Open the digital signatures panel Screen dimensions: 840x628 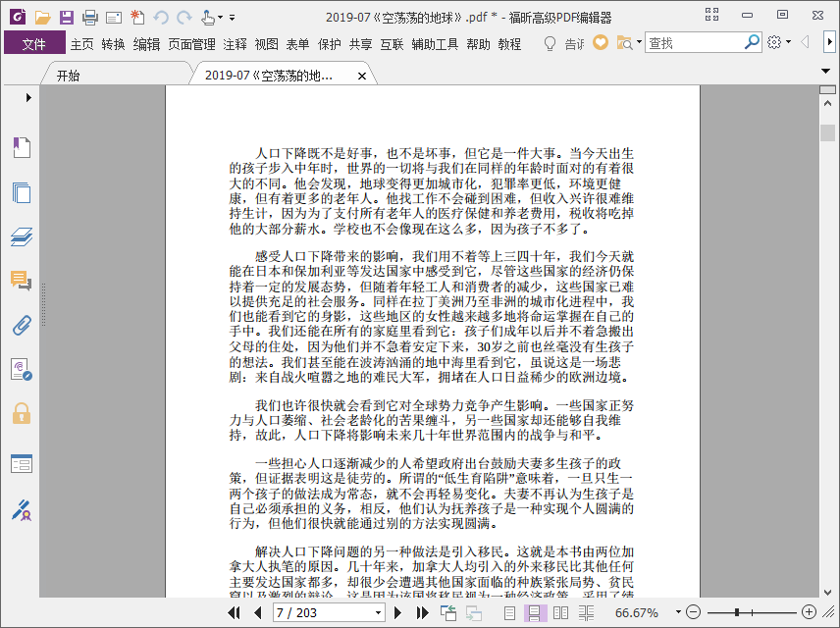[22, 370]
